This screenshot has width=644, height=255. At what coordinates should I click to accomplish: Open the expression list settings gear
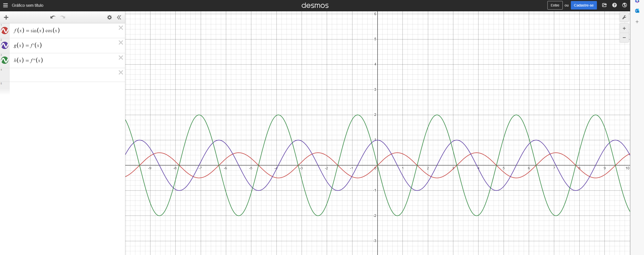point(109,17)
